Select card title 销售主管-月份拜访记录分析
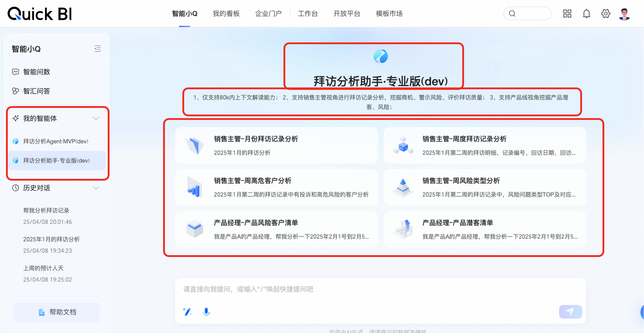The image size is (644, 333). point(256,139)
